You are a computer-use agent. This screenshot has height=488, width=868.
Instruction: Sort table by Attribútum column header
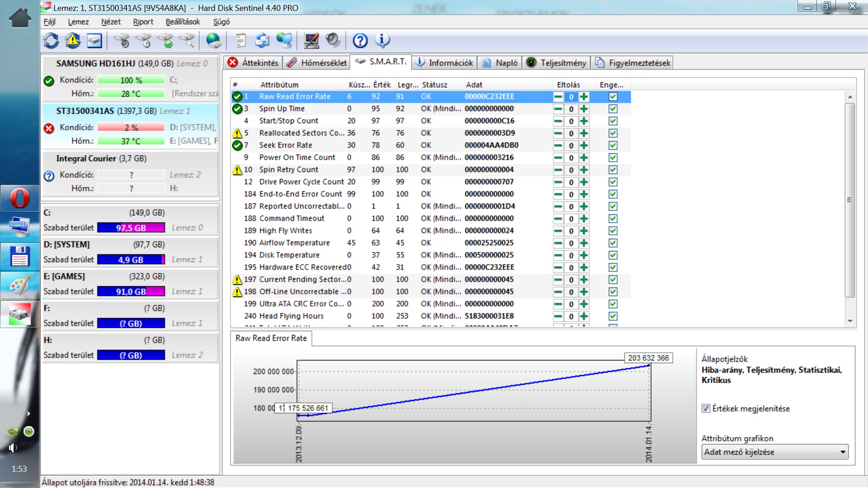302,84
